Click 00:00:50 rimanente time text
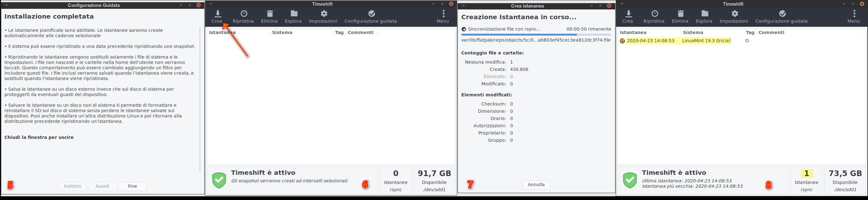Viewport: 868px width, 200px height. point(589,29)
